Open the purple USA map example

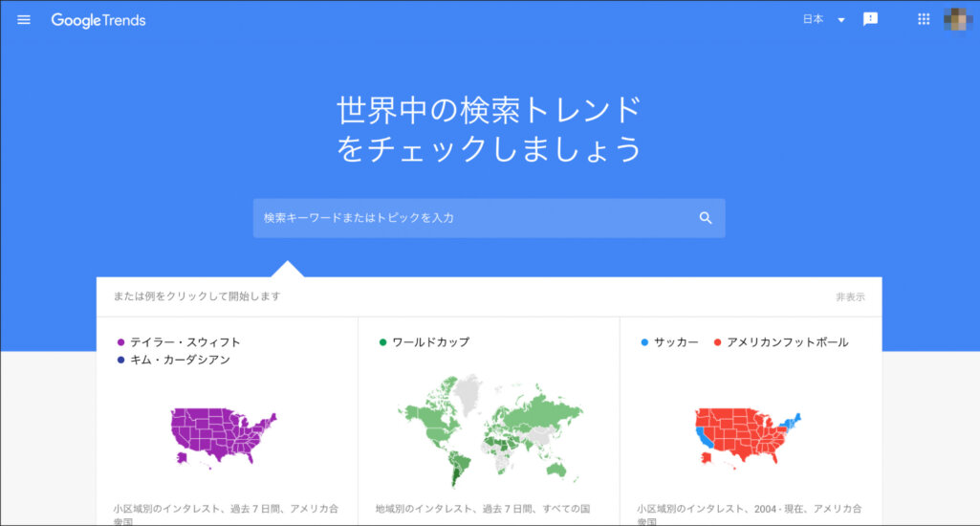click(x=223, y=437)
